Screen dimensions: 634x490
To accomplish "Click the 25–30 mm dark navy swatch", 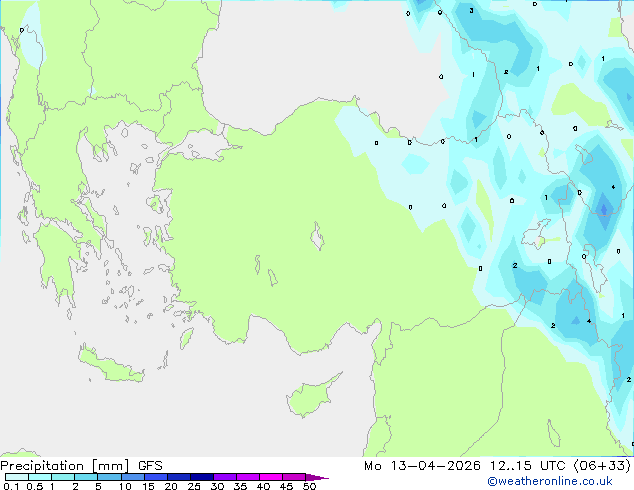I will click(201, 477).
